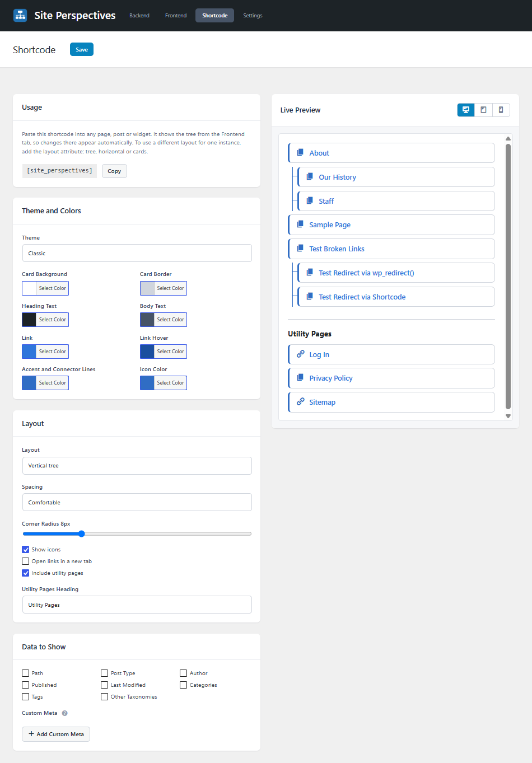
Task: Click the Utility Pages Heading input field
Action: pos(137,605)
